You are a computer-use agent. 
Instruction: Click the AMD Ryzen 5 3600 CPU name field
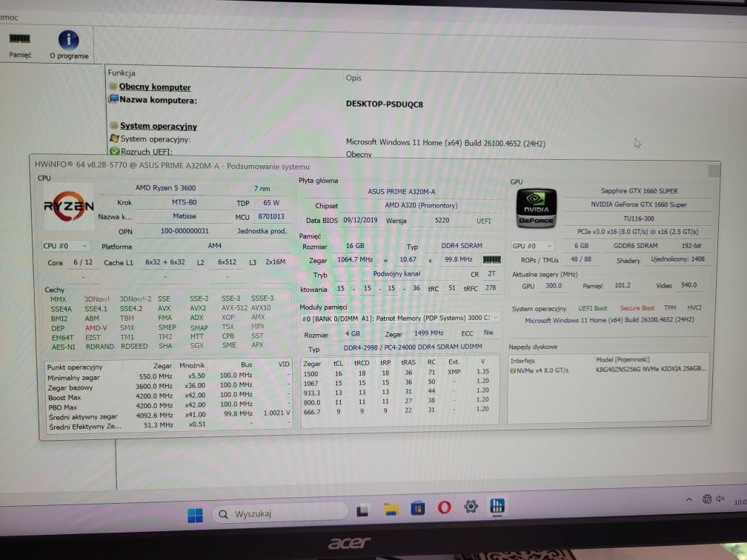(x=165, y=188)
